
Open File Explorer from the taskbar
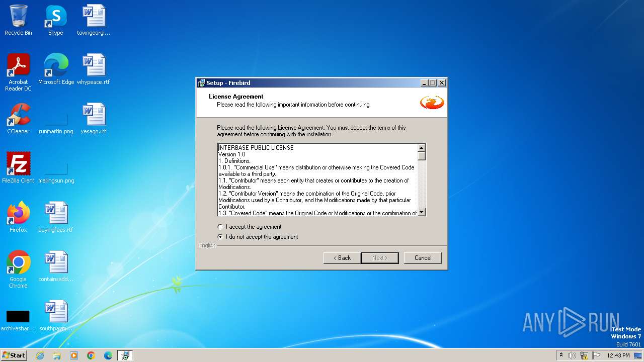click(57, 355)
